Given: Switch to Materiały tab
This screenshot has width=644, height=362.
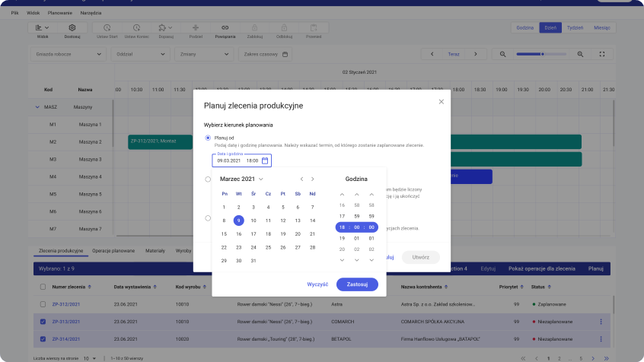Looking at the screenshot, I should [x=155, y=251].
